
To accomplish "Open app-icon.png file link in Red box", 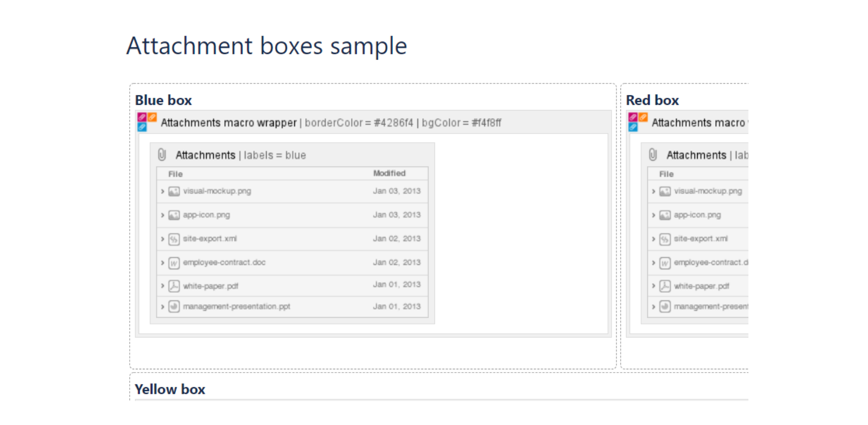I will pyautogui.click(x=697, y=215).
